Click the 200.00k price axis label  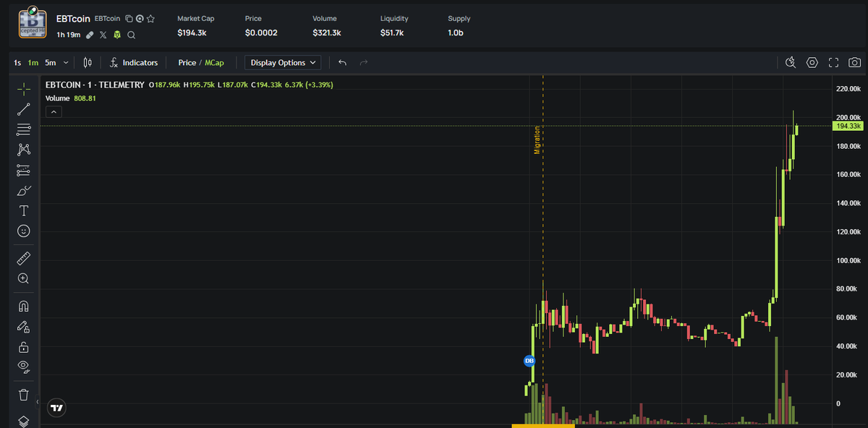tap(848, 117)
